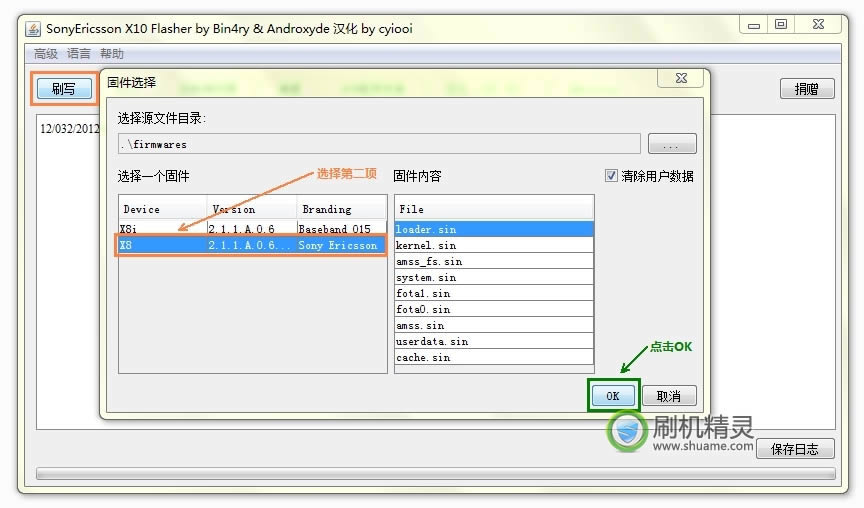Select the X8 Sony Ericsson firmware row
The width and height of the screenshot is (864, 508).
(252, 245)
